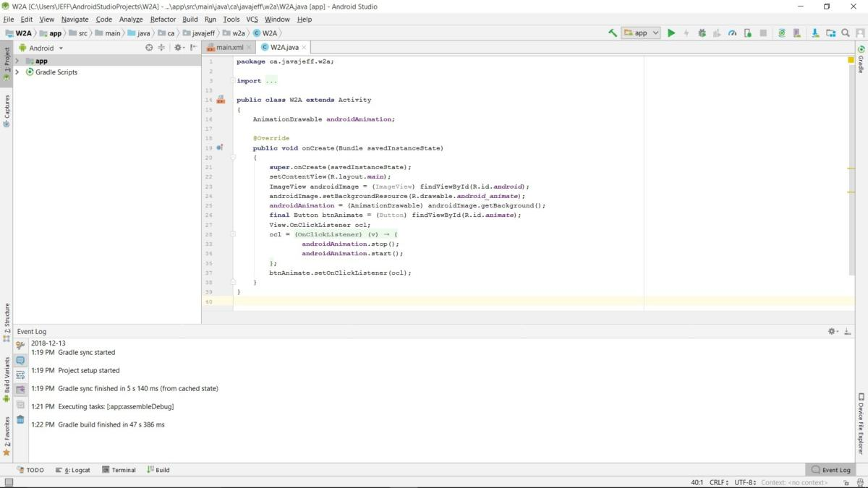Open the TODO tool window
This screenshot has width=868, height=488.
click(x=30, y=470)
